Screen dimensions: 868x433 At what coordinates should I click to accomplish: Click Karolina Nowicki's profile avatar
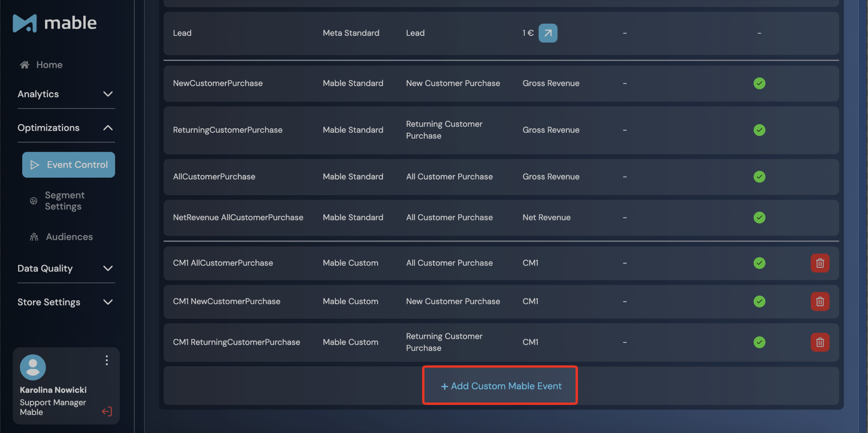tap(33, 367)
